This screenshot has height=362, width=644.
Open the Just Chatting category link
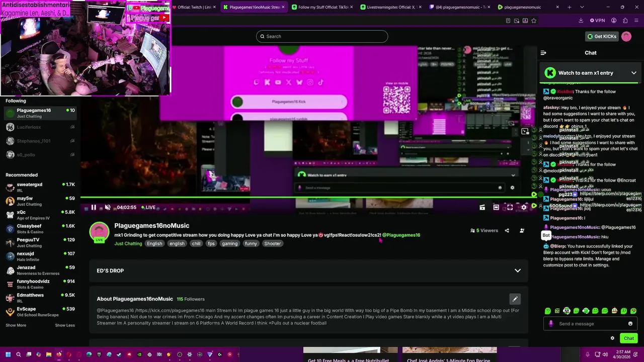pos(128,244)
